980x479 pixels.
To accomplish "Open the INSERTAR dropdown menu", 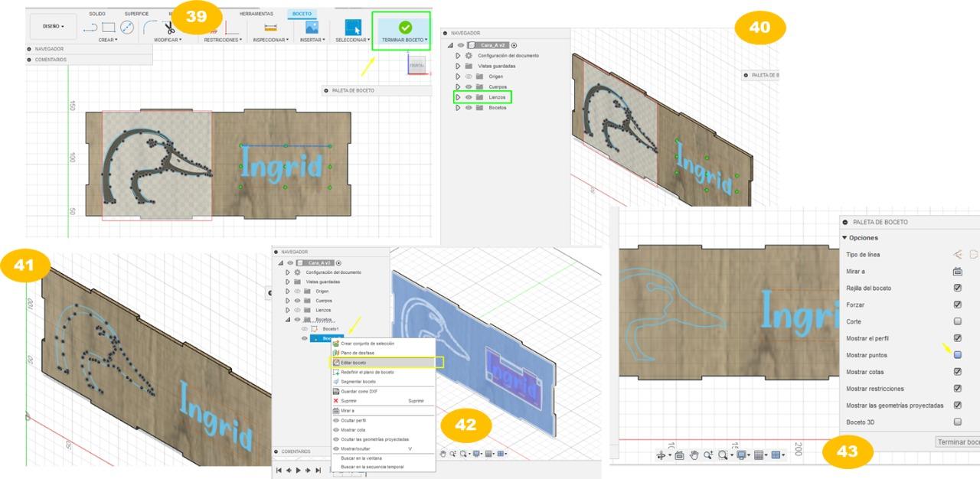I will [x=312, y=40].
